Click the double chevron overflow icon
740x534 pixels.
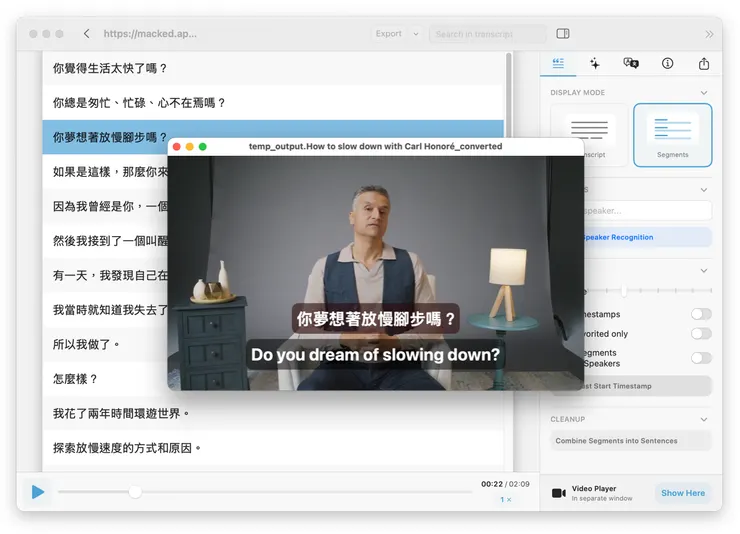[709, 34]
